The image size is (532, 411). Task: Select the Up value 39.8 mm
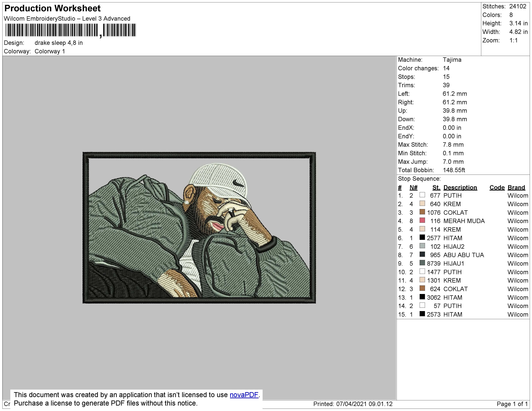tap(455, 111)
